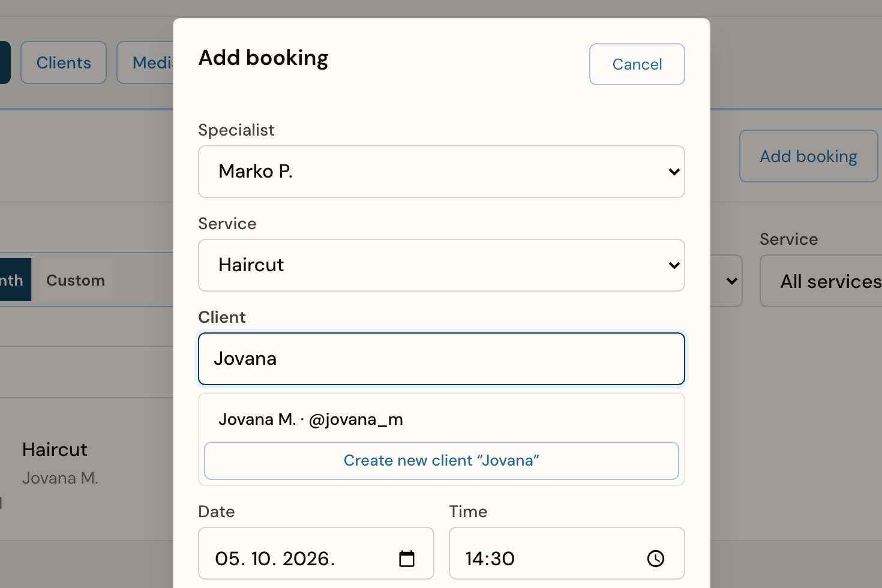Click Add booking button in background page

[x=809, y=156]
